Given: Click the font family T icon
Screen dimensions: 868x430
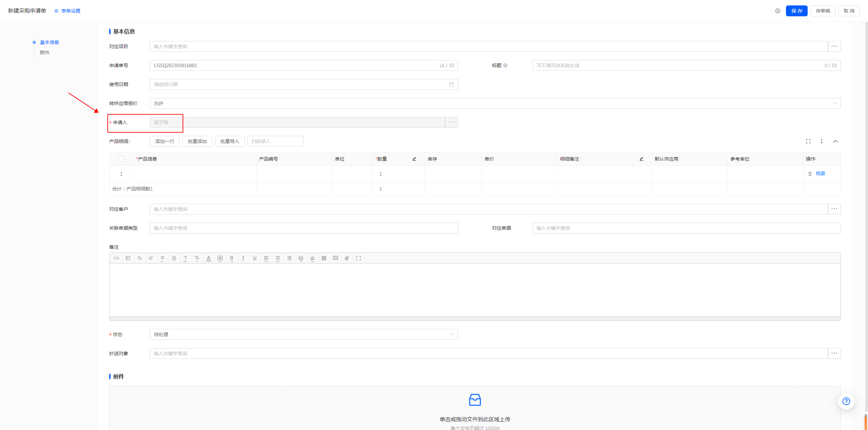Looking at the screenshot, I should [185, 258].
